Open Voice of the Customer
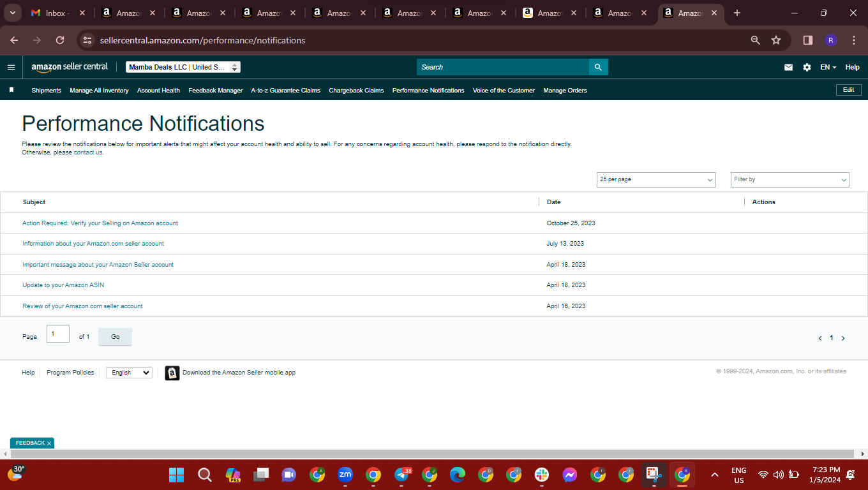This screenshot has height=490, width=868. 504,91
